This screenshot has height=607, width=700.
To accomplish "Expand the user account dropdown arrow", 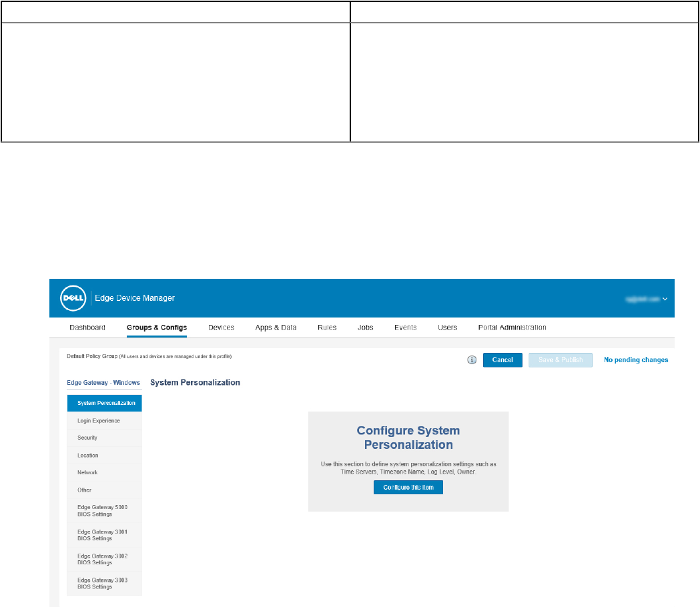I will click(665, 299).
